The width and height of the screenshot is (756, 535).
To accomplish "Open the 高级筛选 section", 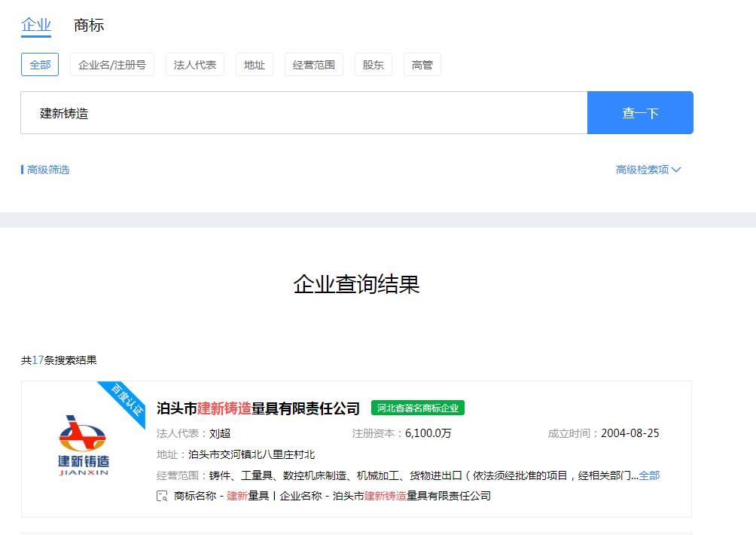I will point(48,170).
